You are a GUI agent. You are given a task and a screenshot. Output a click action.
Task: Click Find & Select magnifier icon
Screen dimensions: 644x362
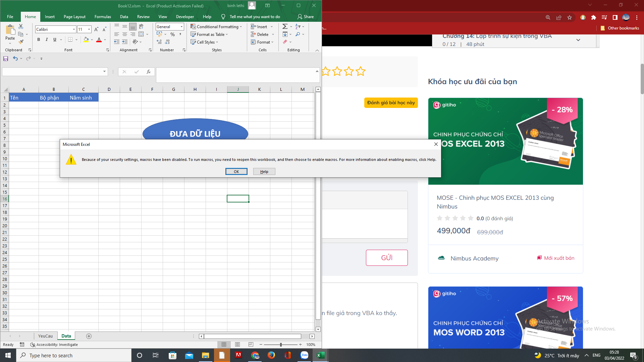pyautogui.click(x=298, y=34)
